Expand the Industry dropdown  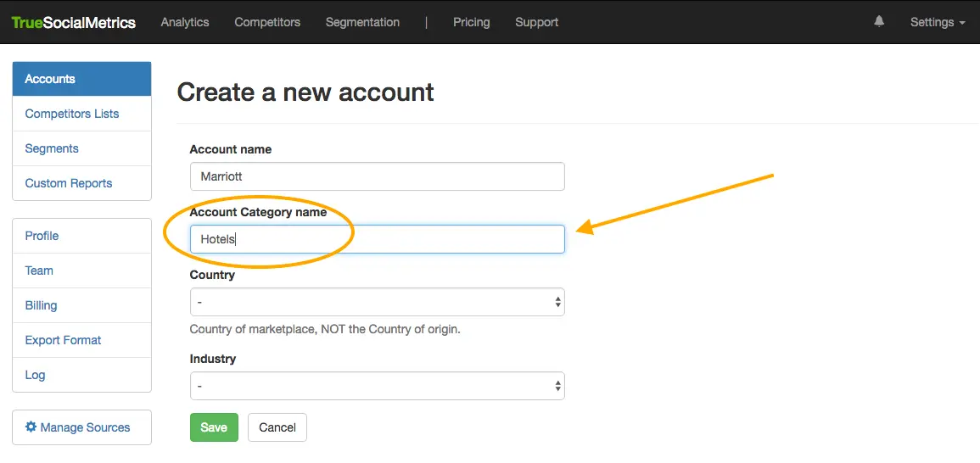coord(377,386)
